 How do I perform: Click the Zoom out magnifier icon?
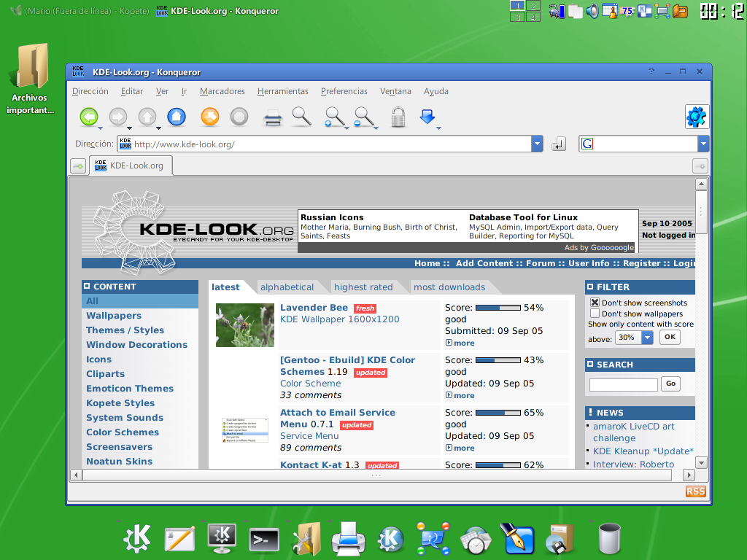pos(363,117)
